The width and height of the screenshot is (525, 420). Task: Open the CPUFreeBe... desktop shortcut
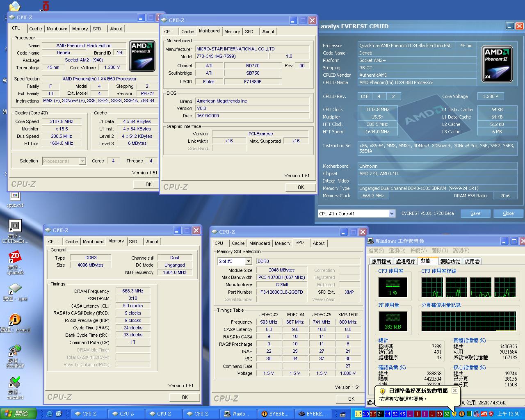[15, 226]
